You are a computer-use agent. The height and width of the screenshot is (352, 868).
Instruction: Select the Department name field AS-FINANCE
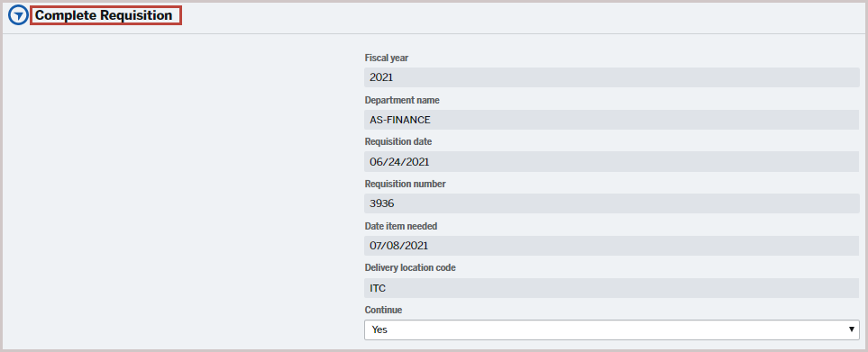coord(612,120)
